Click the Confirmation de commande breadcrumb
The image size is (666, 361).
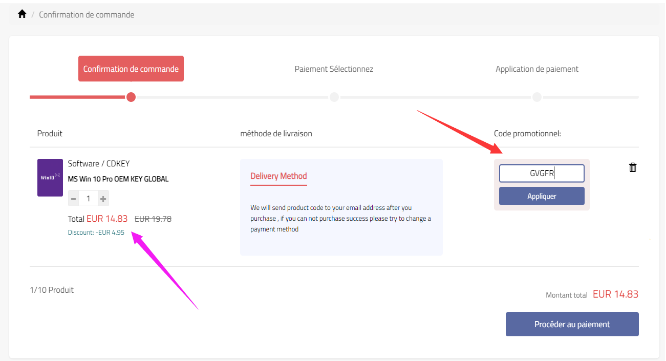86,15
